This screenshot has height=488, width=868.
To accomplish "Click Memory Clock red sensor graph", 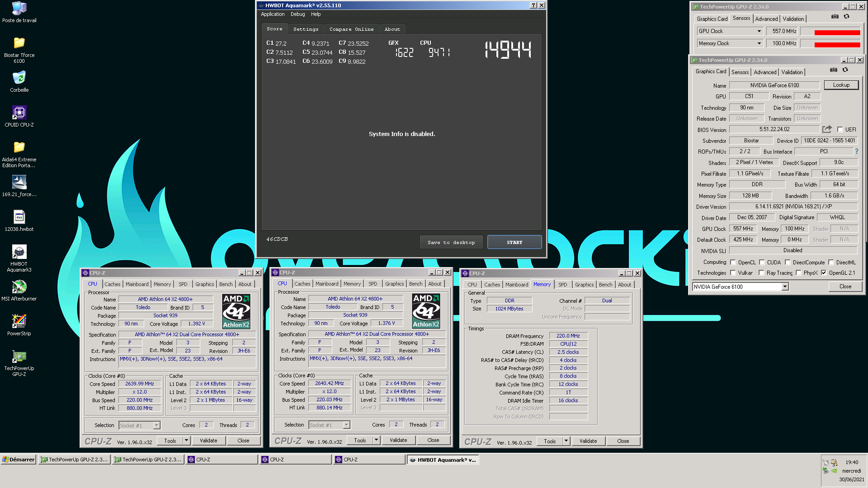I will tap(830, 43).
